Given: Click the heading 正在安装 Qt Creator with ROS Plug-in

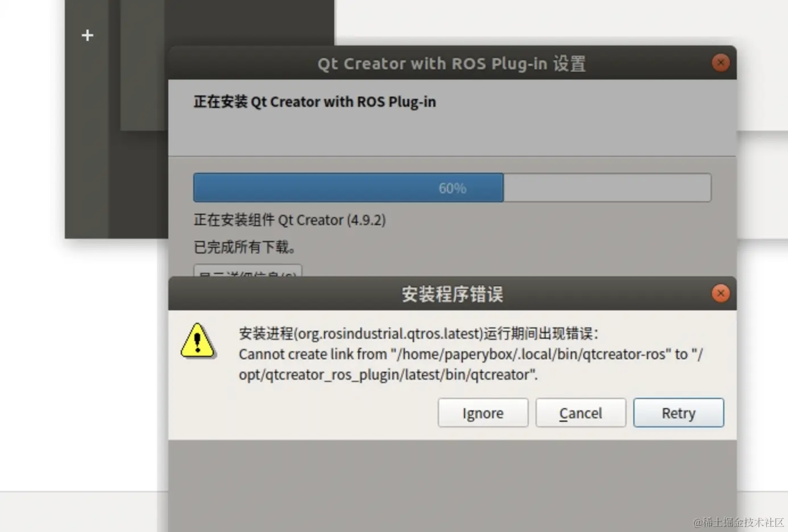Looking at the screenshot, I should tap(314, 102).
